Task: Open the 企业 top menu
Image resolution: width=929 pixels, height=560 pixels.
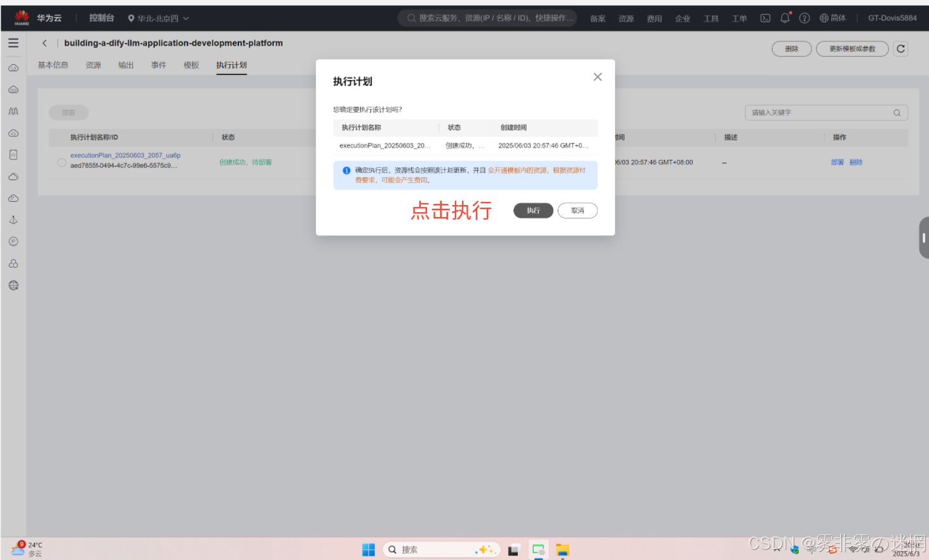Action: pos(682,18)
